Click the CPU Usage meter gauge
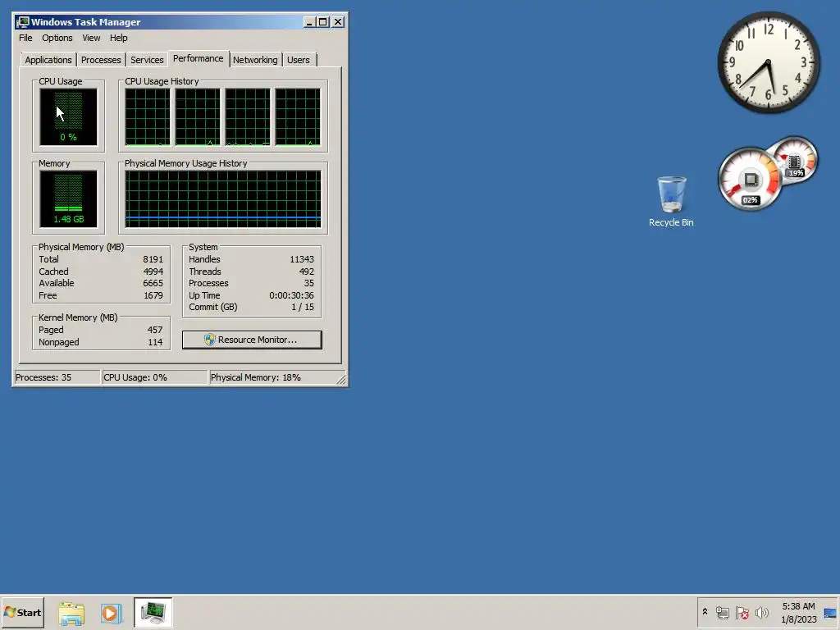 [x=68, y=116]
